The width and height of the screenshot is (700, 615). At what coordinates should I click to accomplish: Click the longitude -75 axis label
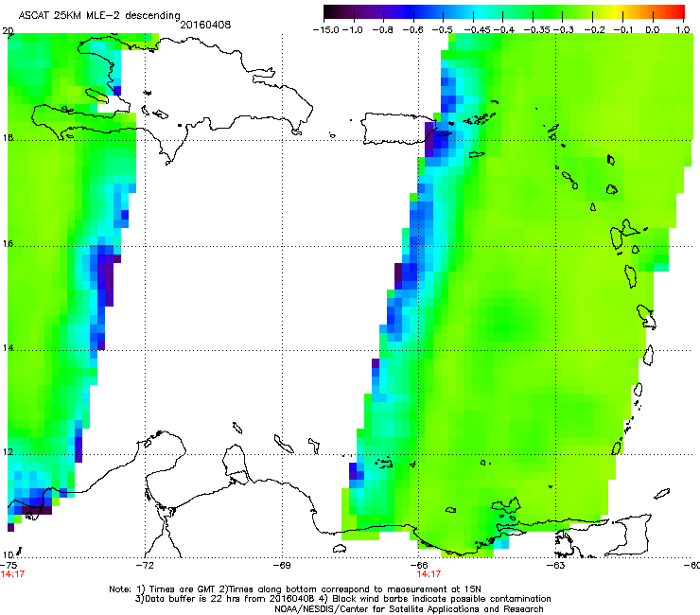point(9,566)
